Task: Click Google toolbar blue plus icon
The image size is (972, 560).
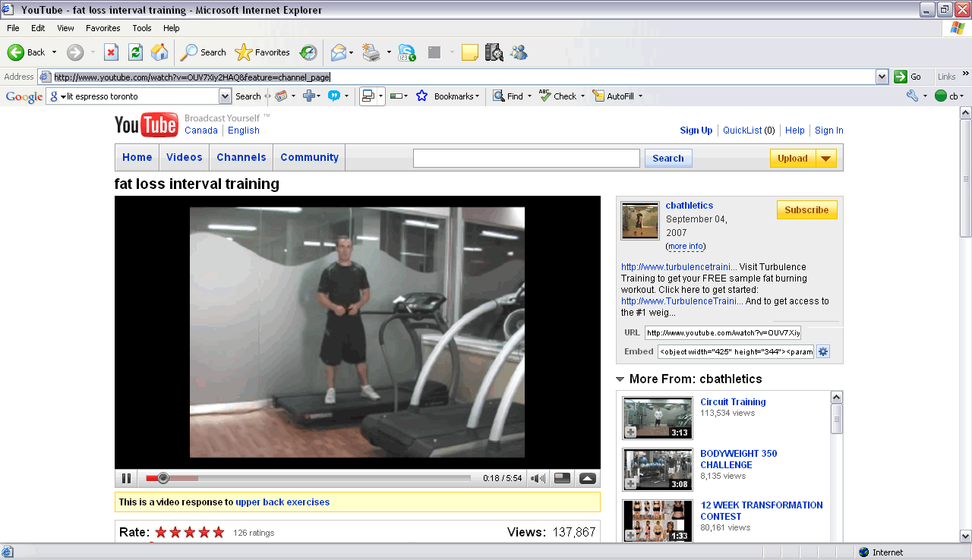Action: pyautogui.click(x=309, y=96)
